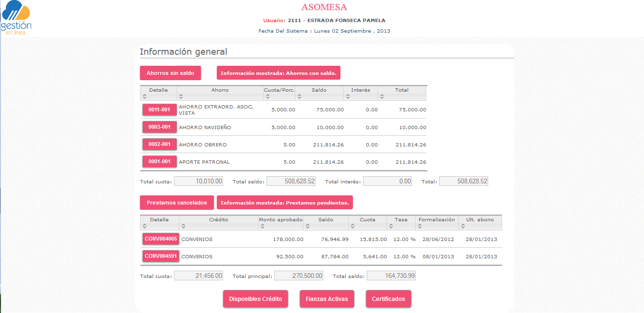The image size is (644, 313).
Task: Click the savings grand Total field
Action: [464, 181]
